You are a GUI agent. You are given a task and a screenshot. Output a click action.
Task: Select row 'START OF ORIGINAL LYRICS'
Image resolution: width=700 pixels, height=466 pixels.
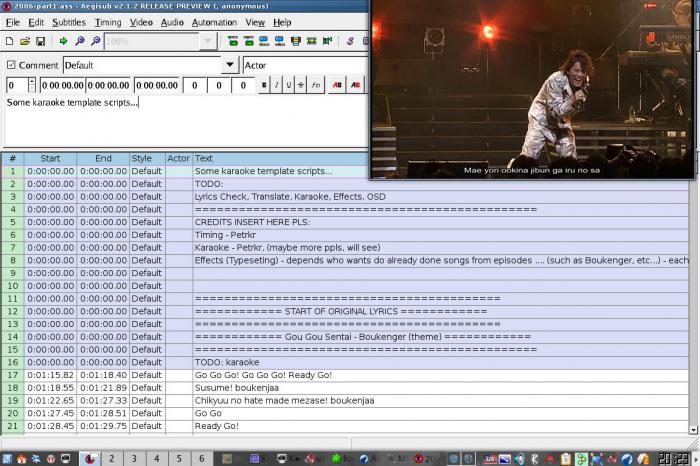point(345,312)
